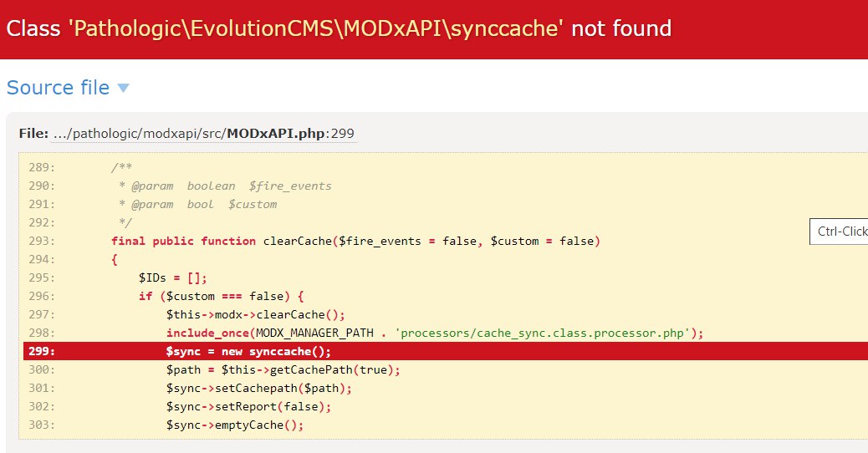Click the Source file heading text

pos(59,88)
